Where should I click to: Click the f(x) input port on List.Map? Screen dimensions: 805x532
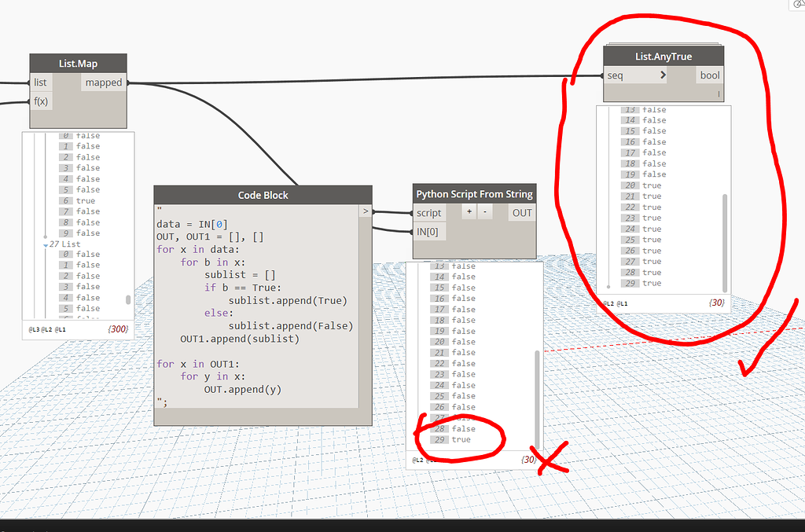41,101
